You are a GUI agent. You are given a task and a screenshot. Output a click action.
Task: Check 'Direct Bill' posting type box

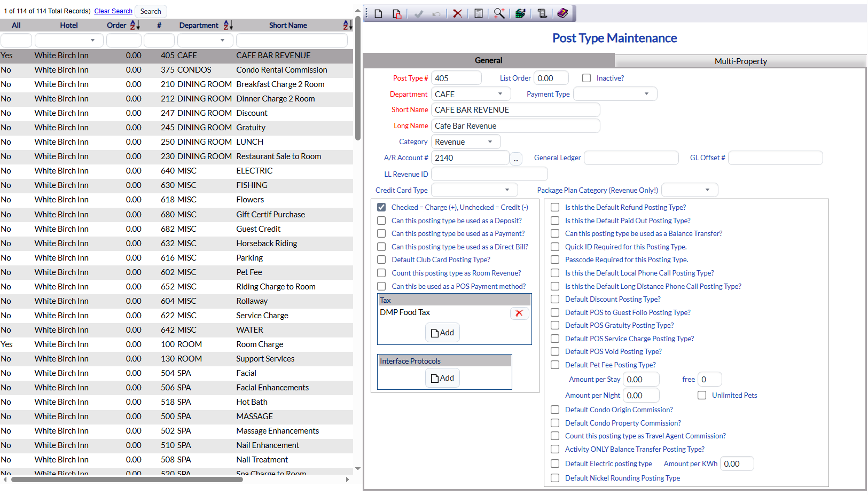(x=381, y=247)
